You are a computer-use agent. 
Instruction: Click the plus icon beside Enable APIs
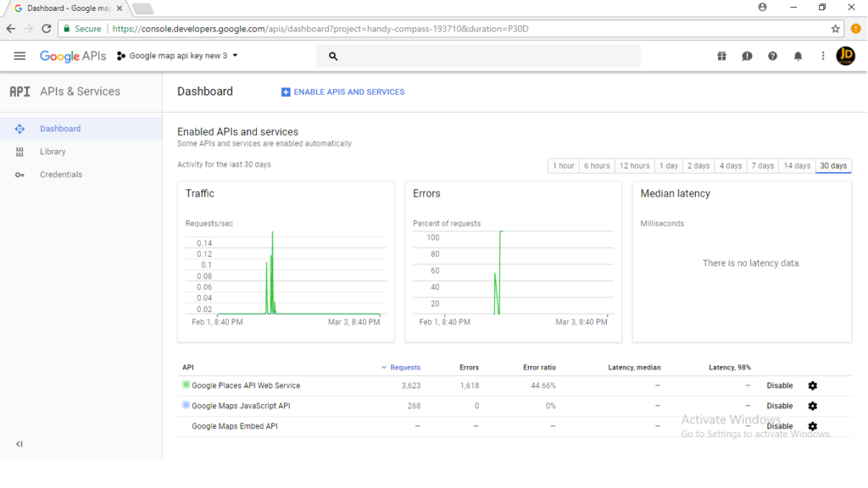[286, 91]
